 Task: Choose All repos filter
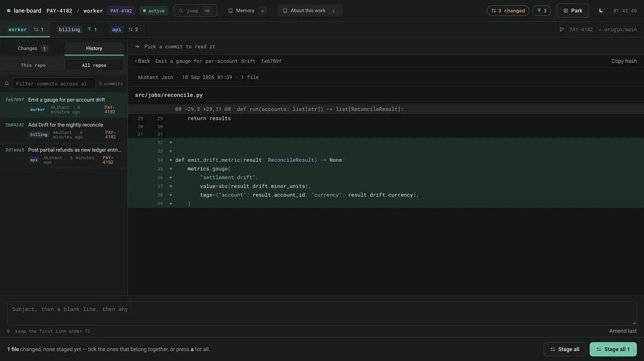(x=94, y=65)
